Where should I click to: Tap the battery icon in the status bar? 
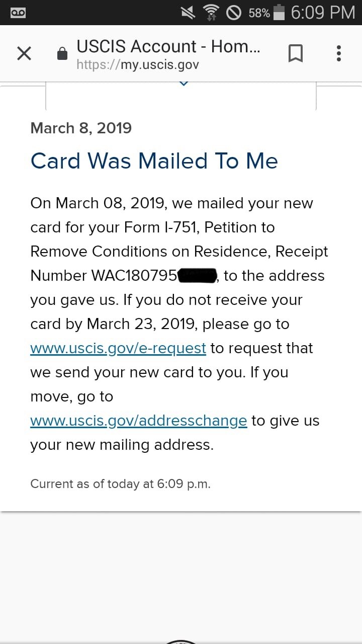click(279, 13)
